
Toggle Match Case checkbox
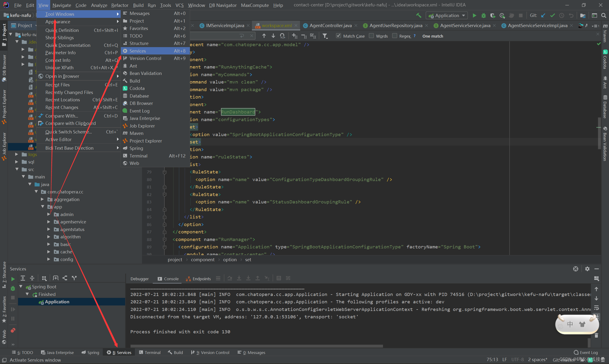click(x=339, y=36)
